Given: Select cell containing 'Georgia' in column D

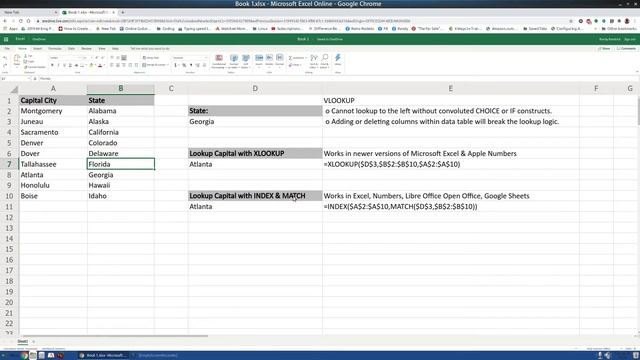Looking at the screenshot, I should click(255, 122).
